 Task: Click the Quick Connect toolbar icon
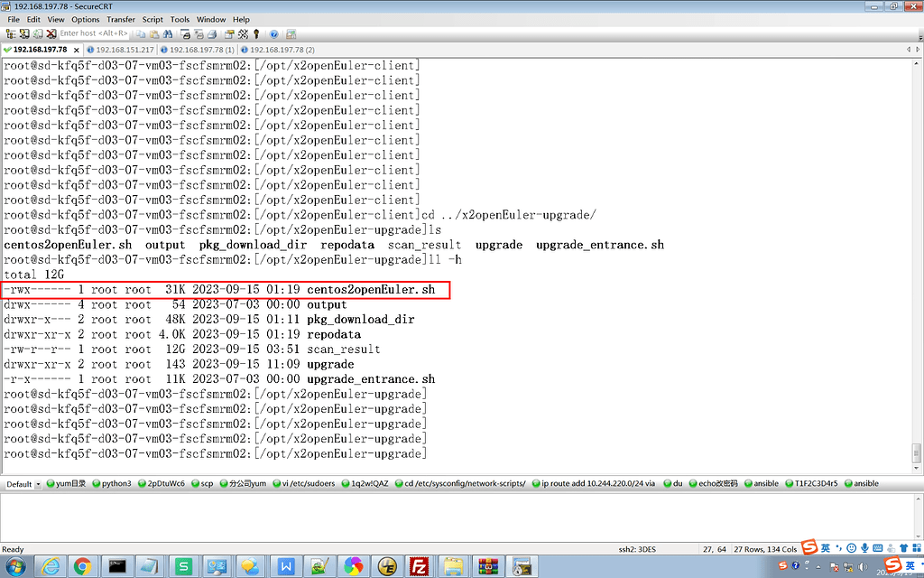point(23,33)
